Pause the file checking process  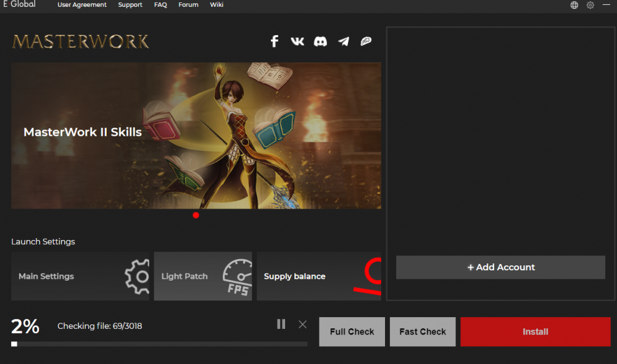281,324
